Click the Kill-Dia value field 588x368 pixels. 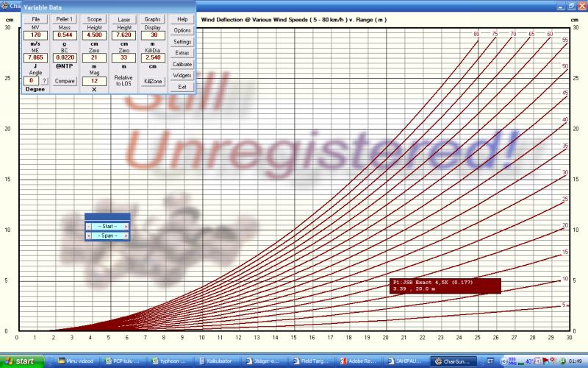(153, 57)
